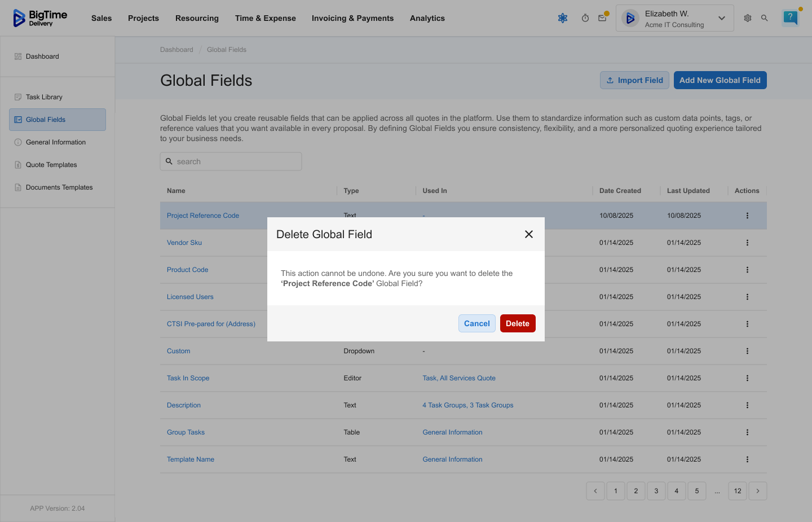Open actions menu for Task In Scope row

click(747, 378)
